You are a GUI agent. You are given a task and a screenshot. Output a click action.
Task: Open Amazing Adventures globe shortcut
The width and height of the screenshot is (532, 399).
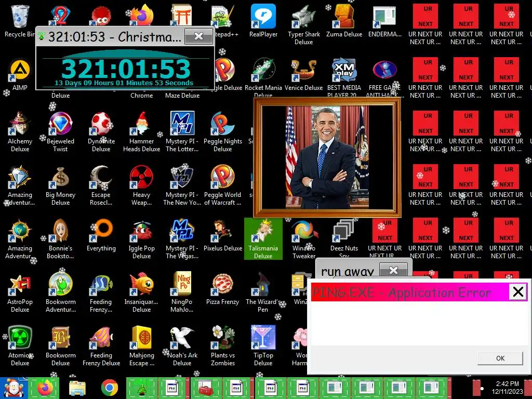click(20, 238)
